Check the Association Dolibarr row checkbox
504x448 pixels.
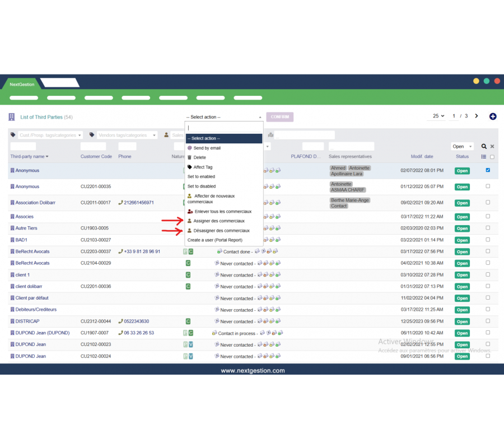pyautogui.click(x=488, y=202)
